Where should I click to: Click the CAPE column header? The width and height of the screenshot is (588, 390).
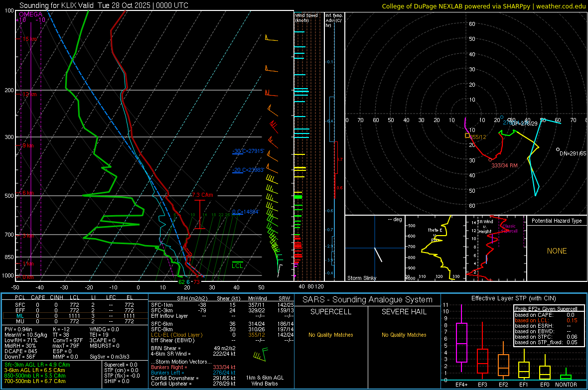[38, 297]
